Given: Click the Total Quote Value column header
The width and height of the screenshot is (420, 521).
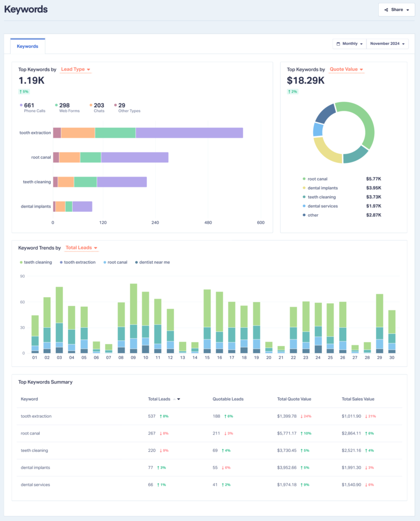Looking at the screenshot, I should pos(294,399).
